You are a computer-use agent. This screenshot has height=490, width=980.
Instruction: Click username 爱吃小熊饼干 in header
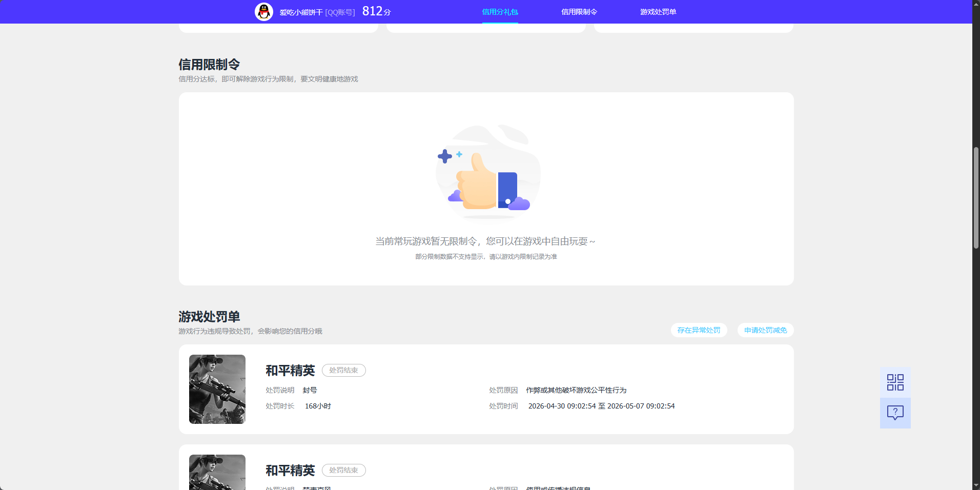click(301, 12)
